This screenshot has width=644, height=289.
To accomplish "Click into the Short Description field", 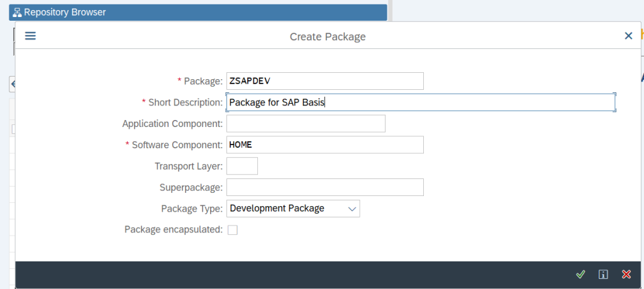I will pos(421,102).
